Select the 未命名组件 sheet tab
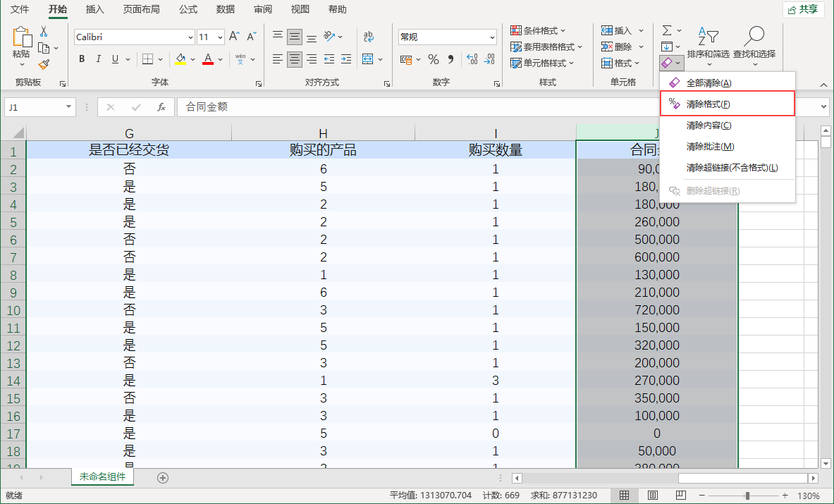 click(103, 477)
